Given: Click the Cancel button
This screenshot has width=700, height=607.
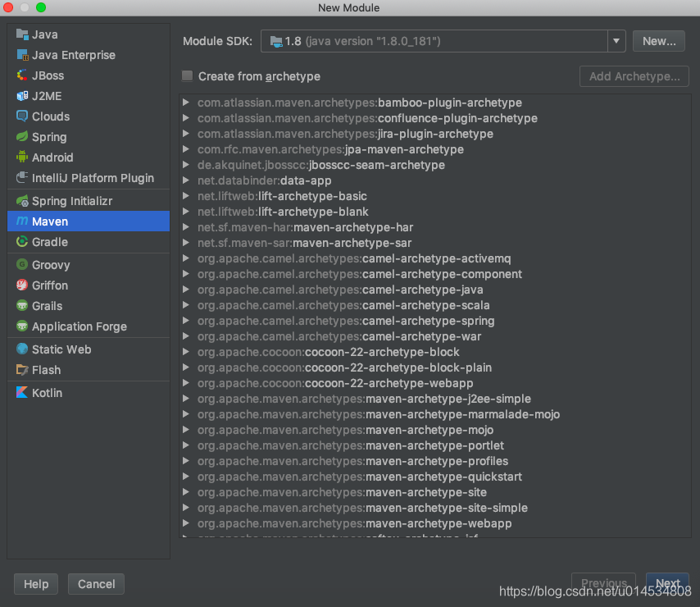Looking at the screenshot, I should (x=96, y=584).
